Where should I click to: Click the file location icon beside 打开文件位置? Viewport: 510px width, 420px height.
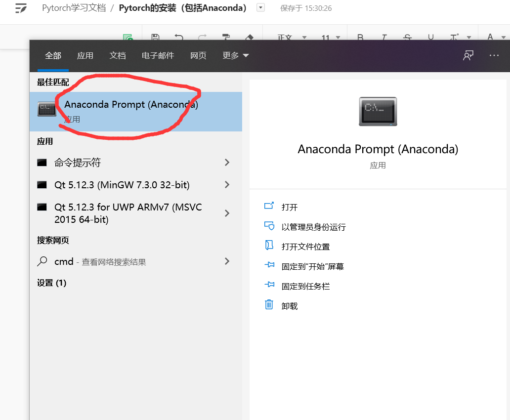coord(269,245)
